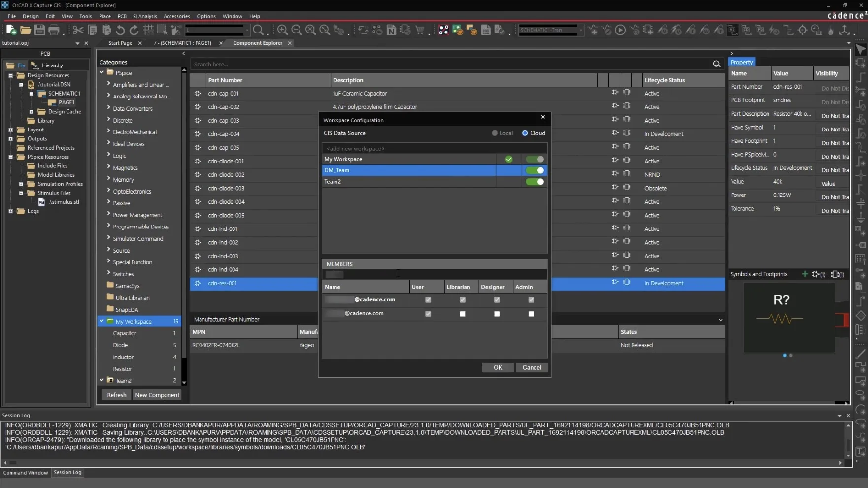The image size is (868, 488).
Task: Switch to the SCHEMATIC1 : PAGE1 tab
Action: pos(182,43)
